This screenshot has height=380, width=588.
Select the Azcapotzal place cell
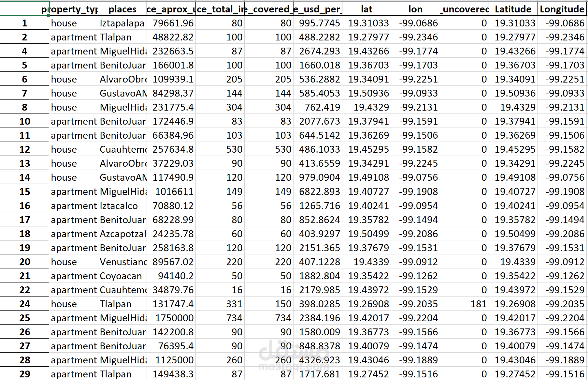click(122, 234)
